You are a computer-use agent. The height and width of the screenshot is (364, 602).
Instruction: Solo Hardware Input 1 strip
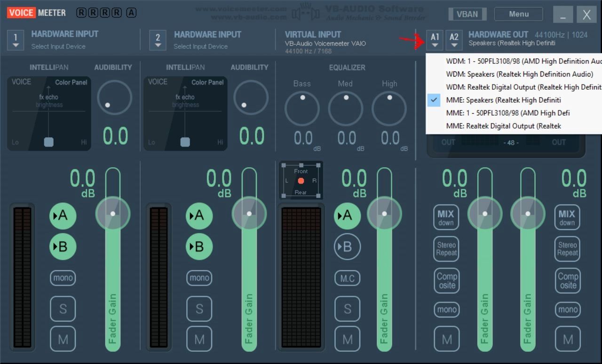[63, 309]
